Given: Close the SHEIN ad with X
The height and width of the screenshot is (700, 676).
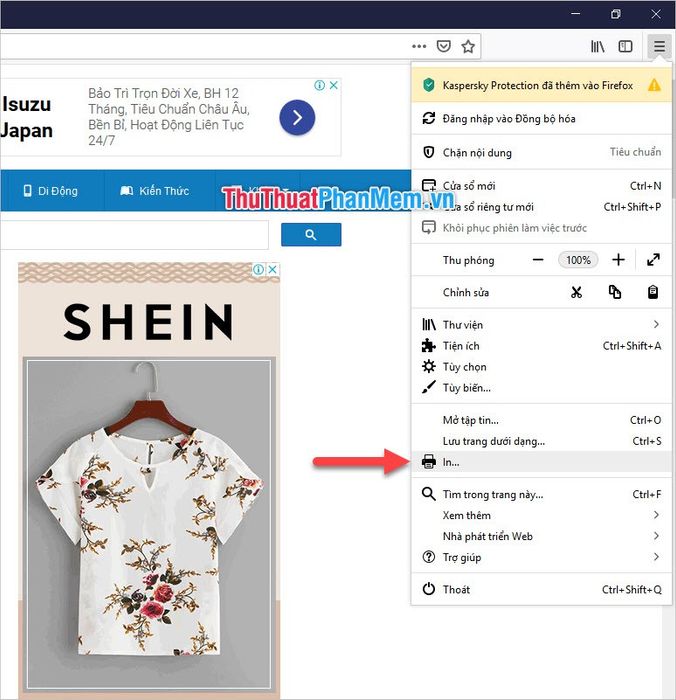Looking at the screenshot, I should click(272, 269).
